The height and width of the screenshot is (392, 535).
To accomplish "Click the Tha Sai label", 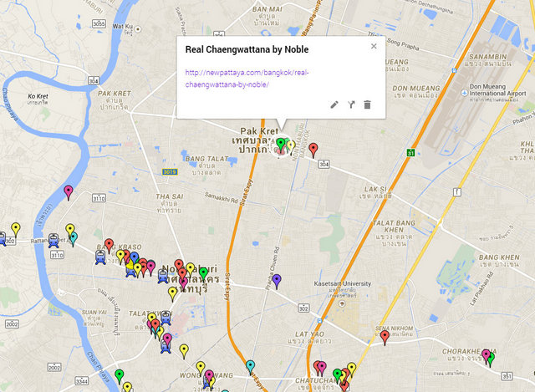I will click(x=170, y=203).
